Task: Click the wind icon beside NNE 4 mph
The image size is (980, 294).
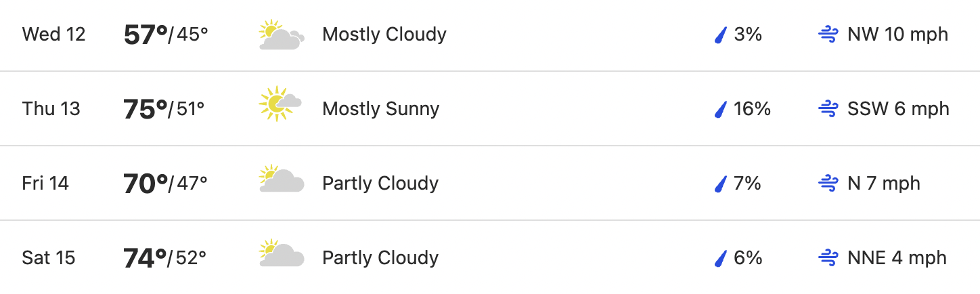Action: point(828,258)
